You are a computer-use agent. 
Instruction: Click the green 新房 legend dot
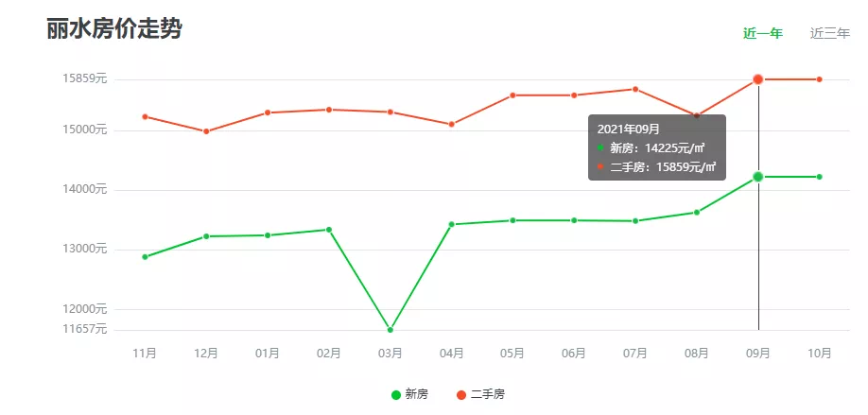[x=396, y=394]
